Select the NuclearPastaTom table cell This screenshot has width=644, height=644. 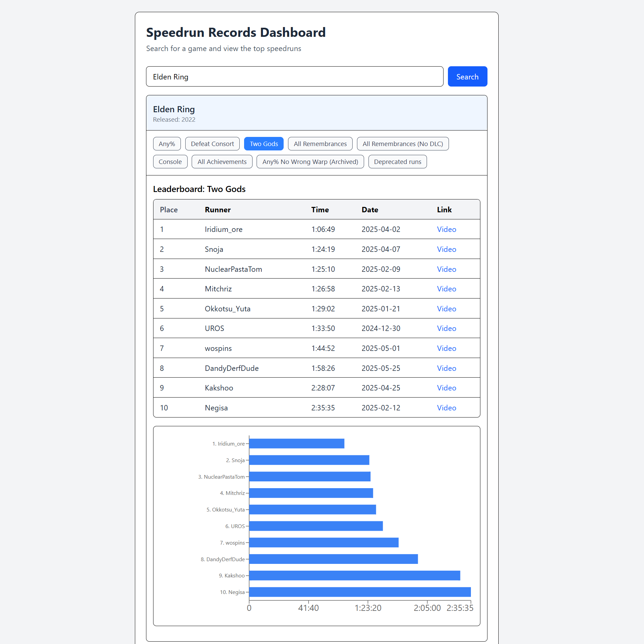(233, 269)
